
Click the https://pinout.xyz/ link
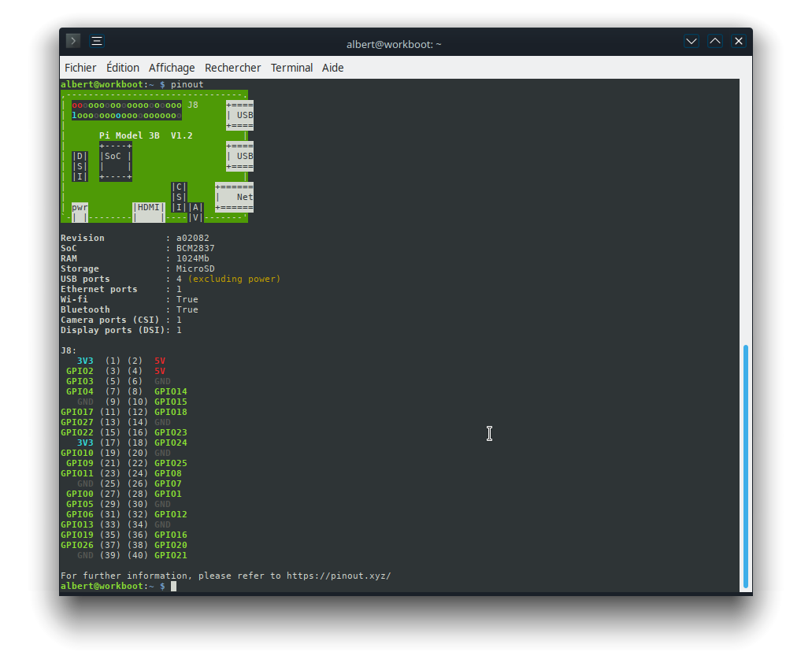pyautogui.click(x=339, y=576)
